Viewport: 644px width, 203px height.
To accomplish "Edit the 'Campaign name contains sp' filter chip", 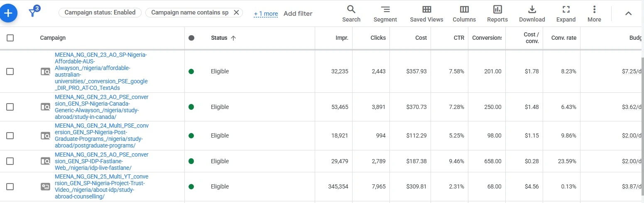I will pos(190,12).
